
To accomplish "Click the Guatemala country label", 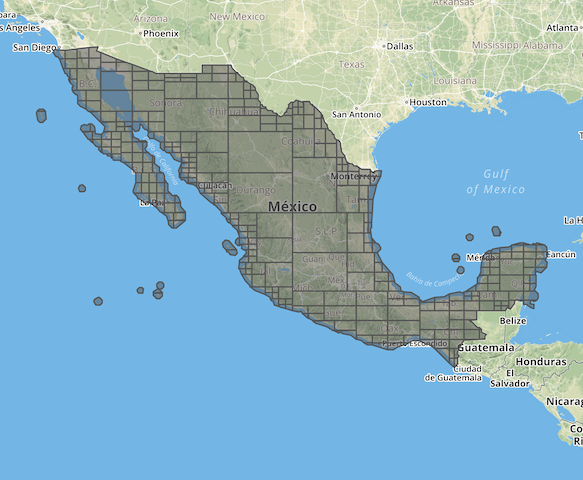I will coord(486,348).
